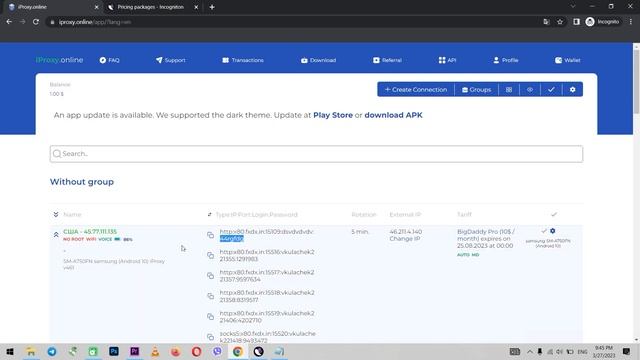Copy the proxy on port 15516

pos(211,256)
